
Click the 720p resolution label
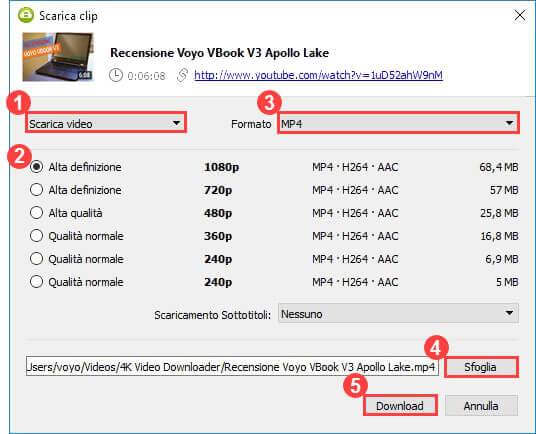(218, 190)
